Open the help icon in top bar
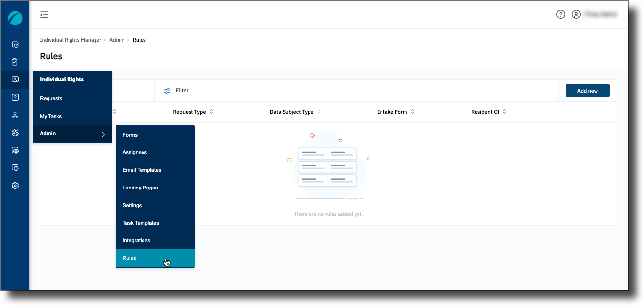The height and width of the screenshot is (306, 644). coord(561,14)
